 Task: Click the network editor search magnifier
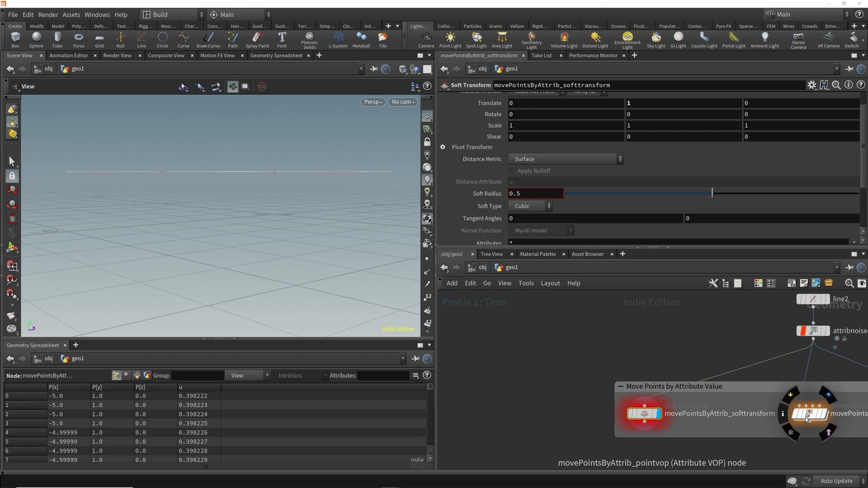pyautogui.click(x=849, y=283)
